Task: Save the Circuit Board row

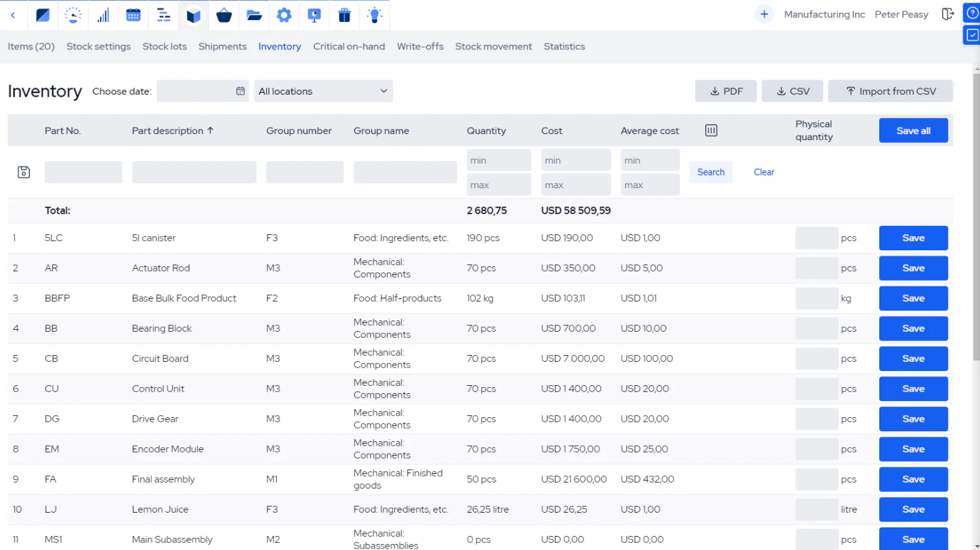Action: click(x=913, y=358)
